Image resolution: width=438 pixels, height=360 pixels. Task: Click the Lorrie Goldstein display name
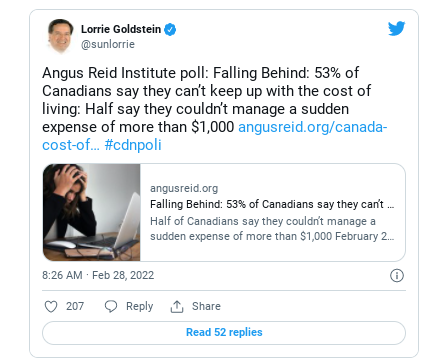pyautogui.click(x=121, y=29)
